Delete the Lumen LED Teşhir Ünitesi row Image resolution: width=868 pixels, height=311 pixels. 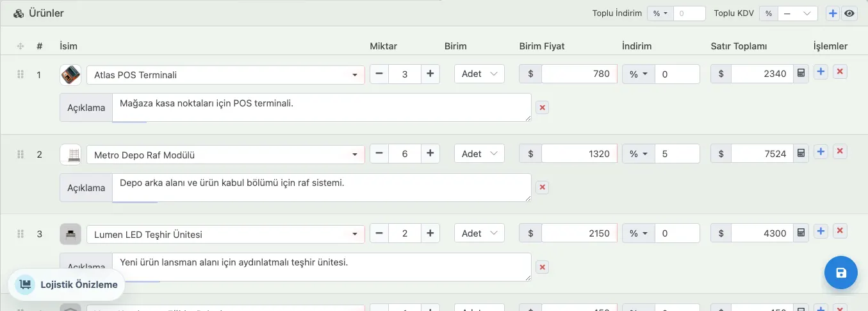840,231
